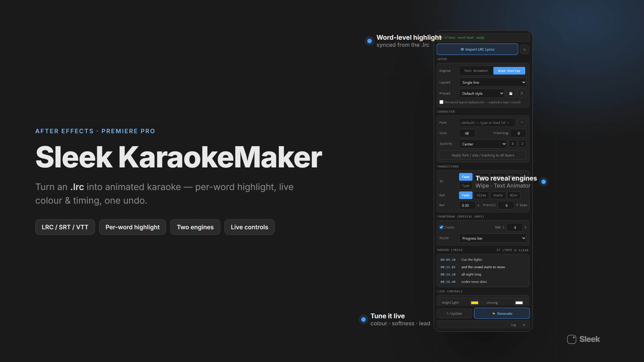
Task: Select the Wipe Overlay engine
Action: 509,71
